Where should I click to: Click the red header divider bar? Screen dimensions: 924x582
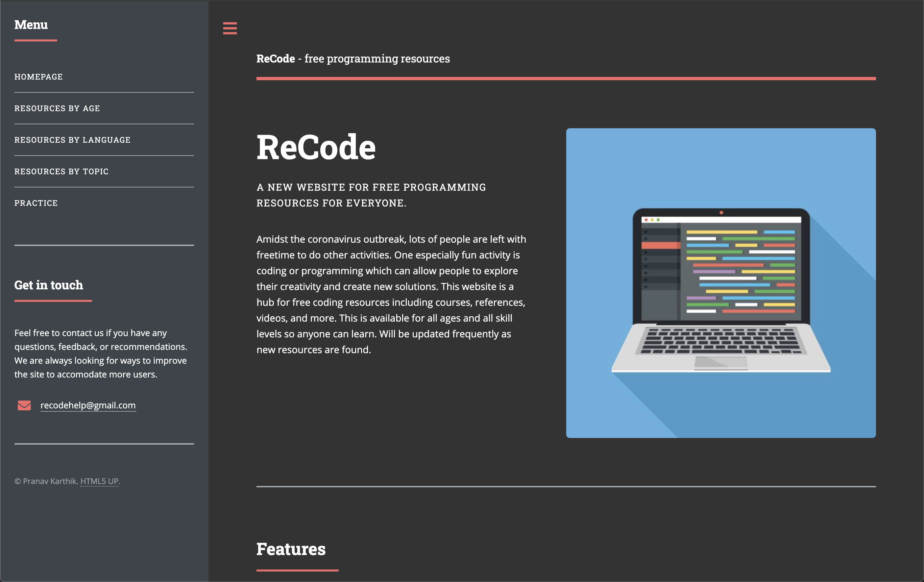[x=566, y=79]
